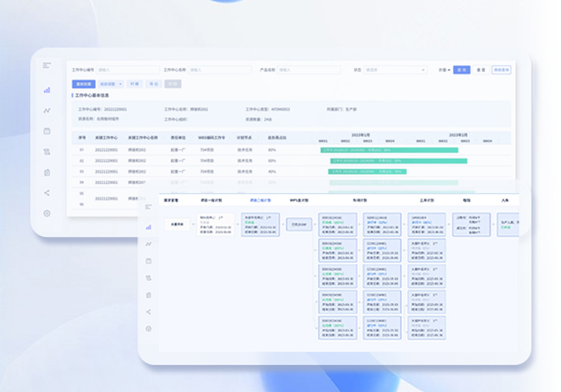561x392 pixels.
Task: Click the line trend icon in upper sidebar
Action: 47,110
